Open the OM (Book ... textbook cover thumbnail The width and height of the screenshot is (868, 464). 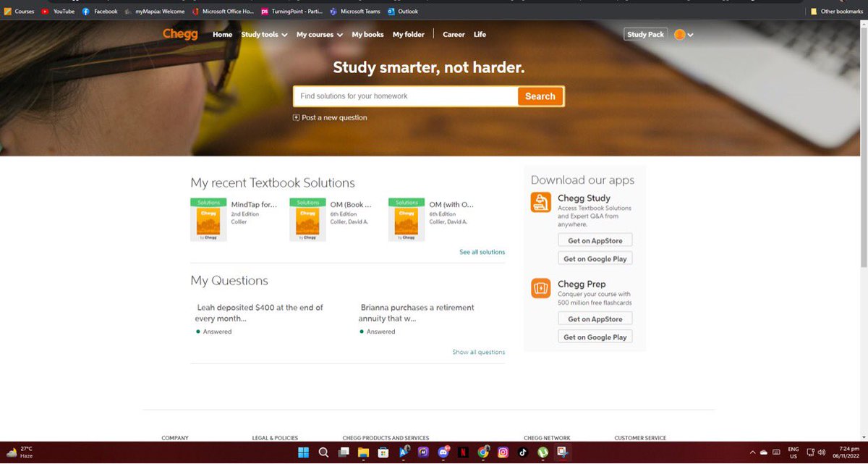tap(307, 220)
